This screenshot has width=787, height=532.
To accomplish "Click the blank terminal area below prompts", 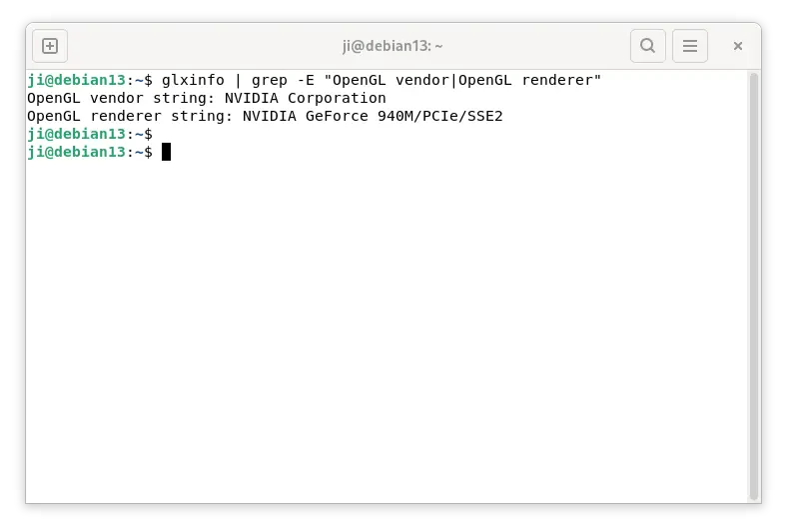I will [387, 331].
